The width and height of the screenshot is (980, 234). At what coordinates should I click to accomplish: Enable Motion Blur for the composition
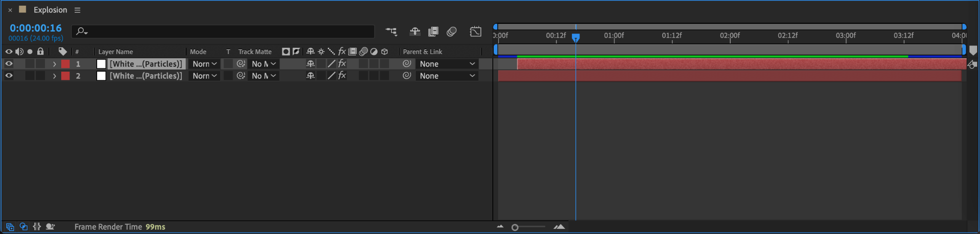point(452,32)
